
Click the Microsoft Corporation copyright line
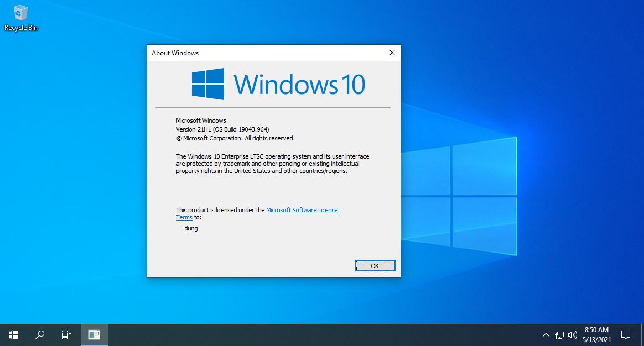[235, 138]
